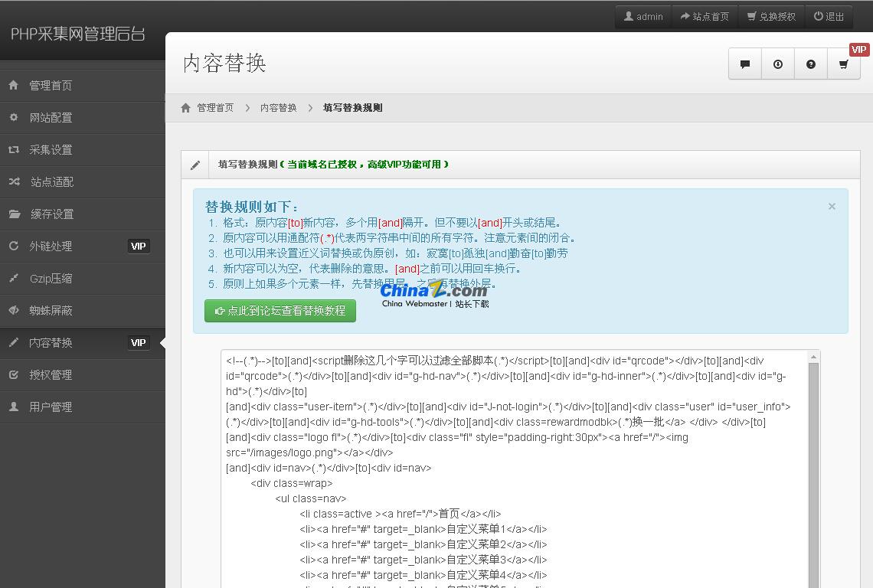Open 授权管理 sidebar item
The image size is (873, 588).
(83, 375)
